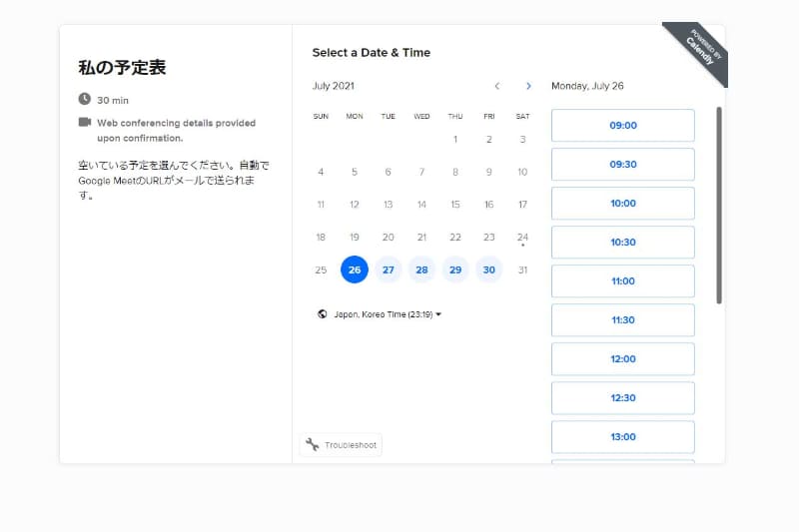Image resolution: width=799 pixels, height=532 pixels.
Task: Select July 26 on calendar
Action: [x=355, y=269]
